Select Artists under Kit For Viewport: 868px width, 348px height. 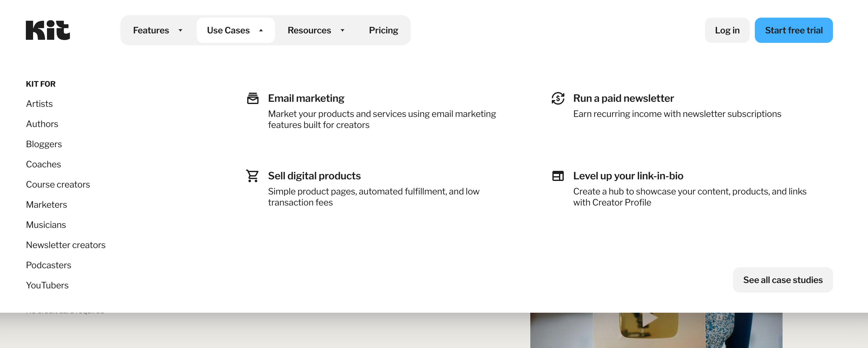click(39, 104)
